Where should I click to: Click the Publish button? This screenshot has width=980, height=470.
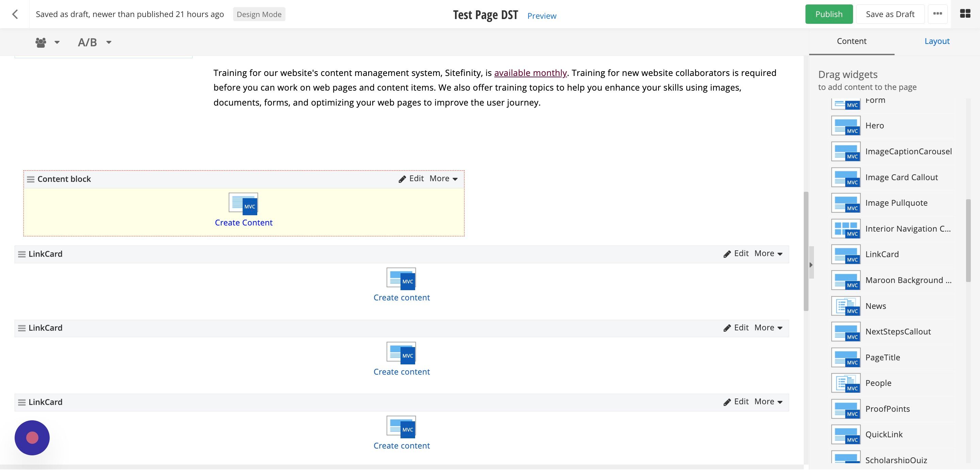tap(829, 14)
